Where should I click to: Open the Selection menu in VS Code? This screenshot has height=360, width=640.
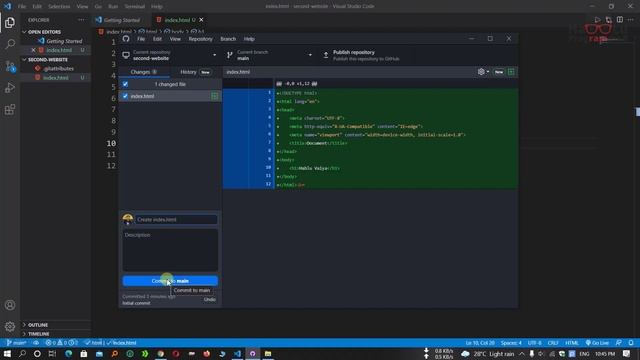coord(59,6)
